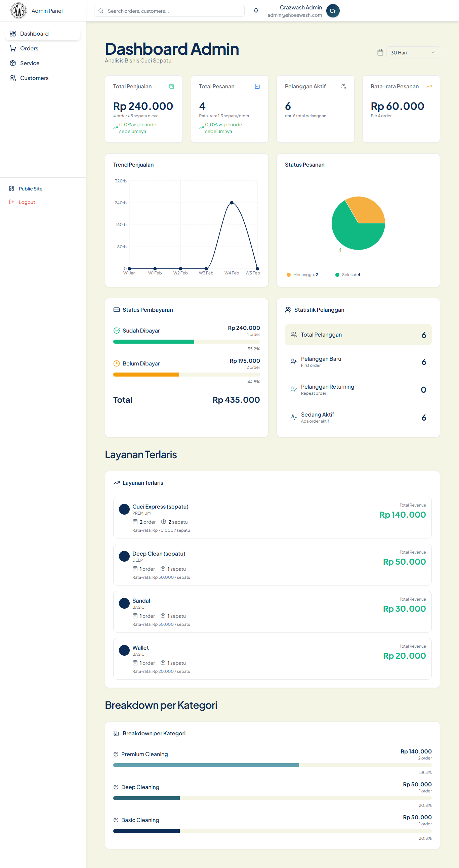459x868 pixels.
Task: Click the Cr user avatar
Action: [333, 11]
